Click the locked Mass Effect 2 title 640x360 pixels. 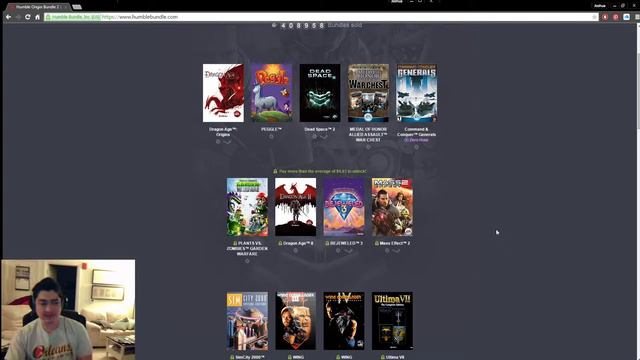392,243
